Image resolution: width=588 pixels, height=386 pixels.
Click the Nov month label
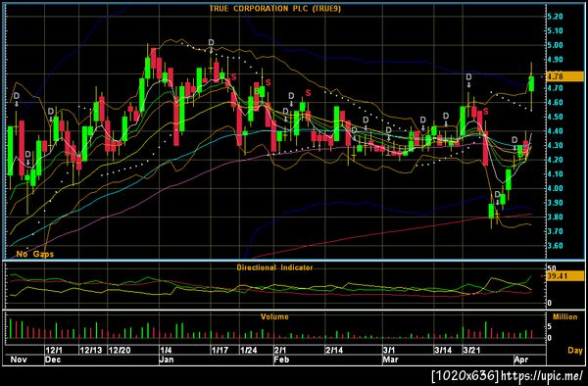tap(19, 360)
